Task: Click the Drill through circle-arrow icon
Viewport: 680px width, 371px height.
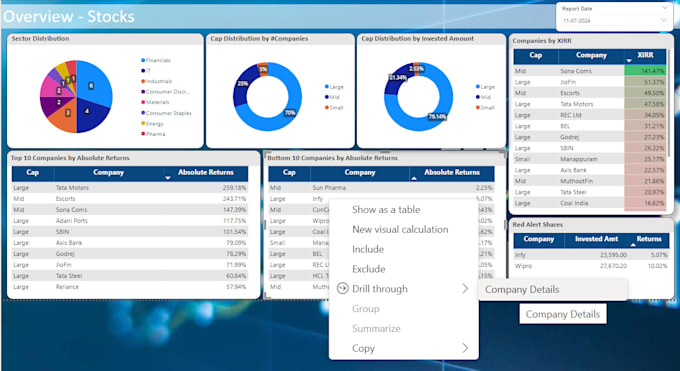Action: pyautogui.click(x=343, y=289)
